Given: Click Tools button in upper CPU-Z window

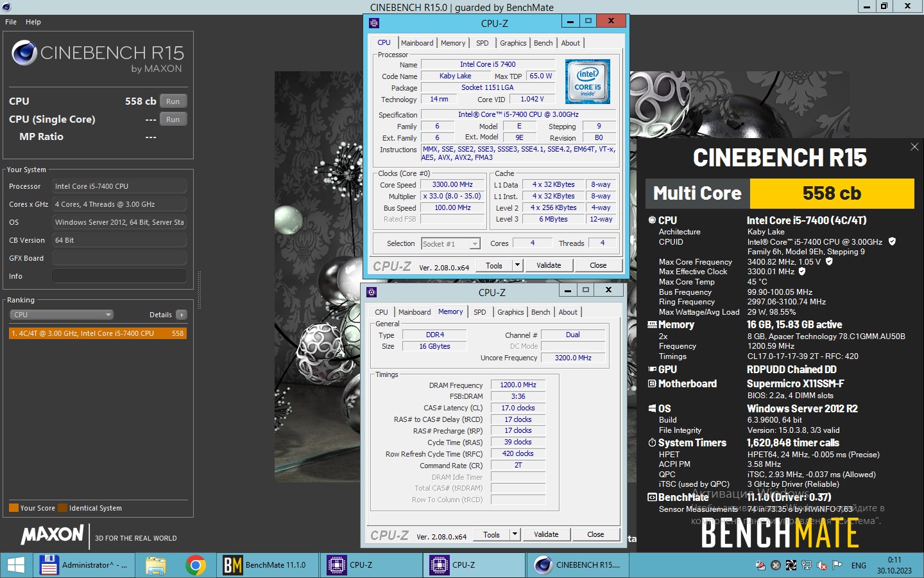Looking at the screenshot, I should 494,265.
